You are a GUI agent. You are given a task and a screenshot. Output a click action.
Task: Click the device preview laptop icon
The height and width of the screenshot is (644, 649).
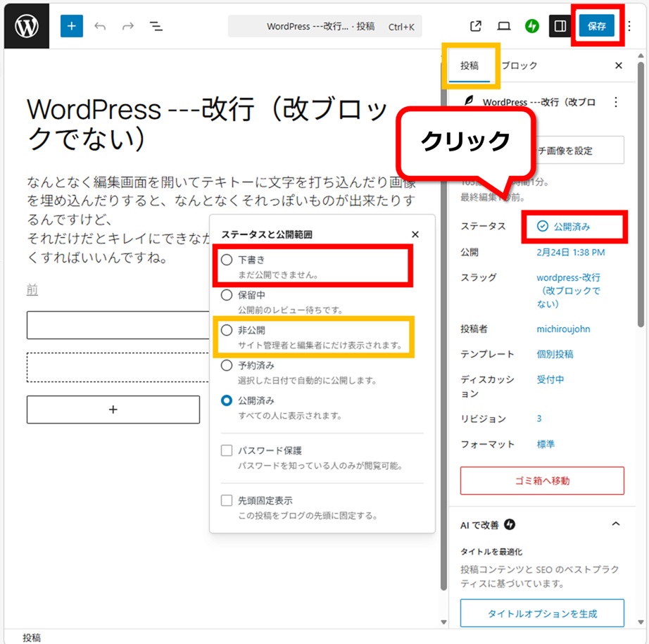click(x=504, y=26)
